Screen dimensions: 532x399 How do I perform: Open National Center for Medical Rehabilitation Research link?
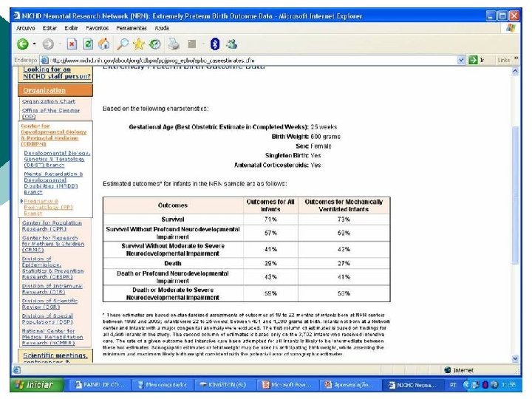tap(52, 337)
